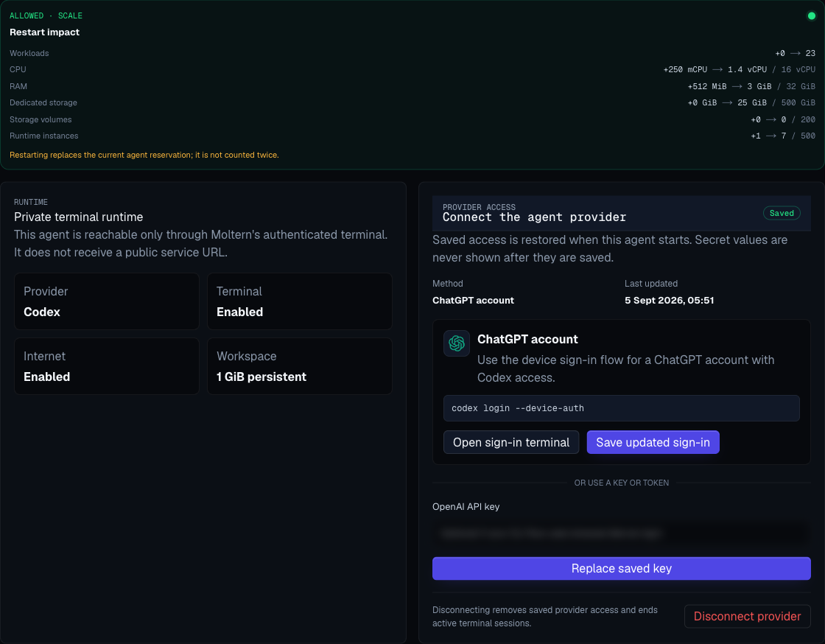Click the Private terminal runtime title

(x=78, y=217)
